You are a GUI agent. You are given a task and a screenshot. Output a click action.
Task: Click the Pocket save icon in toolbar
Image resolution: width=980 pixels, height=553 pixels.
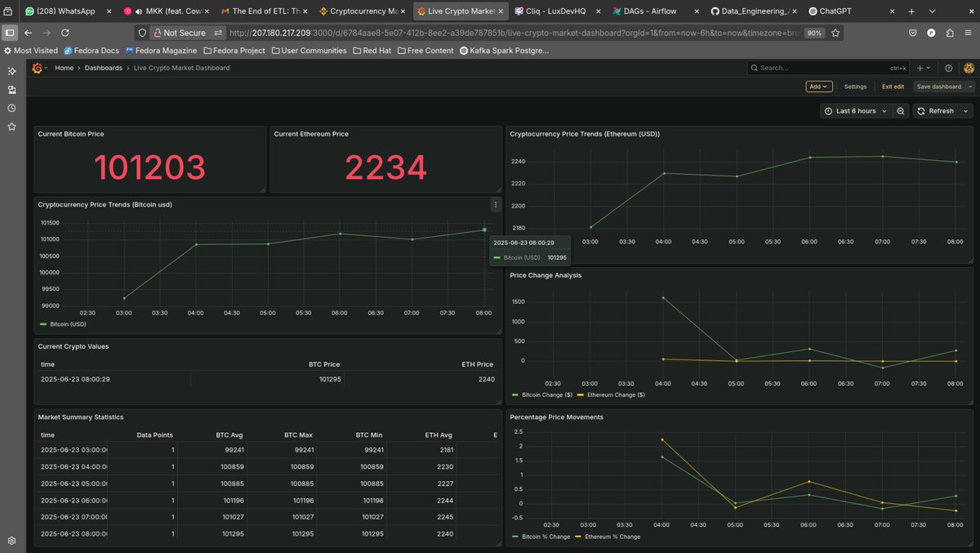[x=912, y=33]
